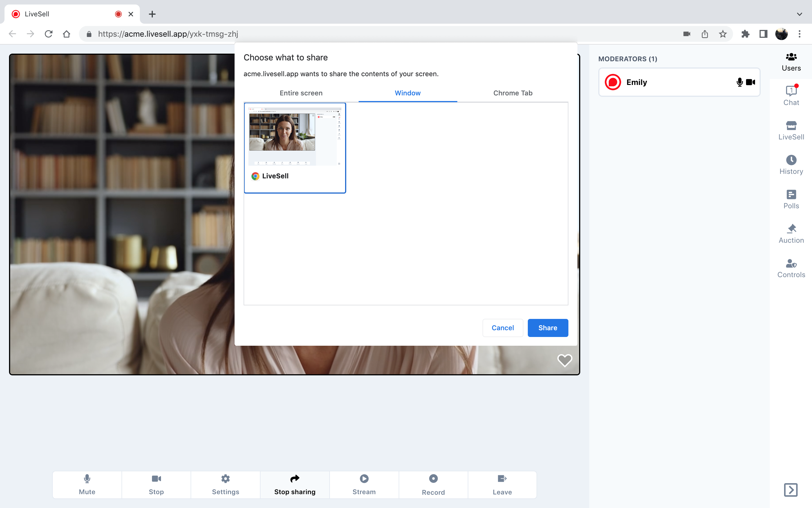This screenshot has width=812, height=508.
Task: Mute the microphone in bottom toolbar
Action: (87, 485)
